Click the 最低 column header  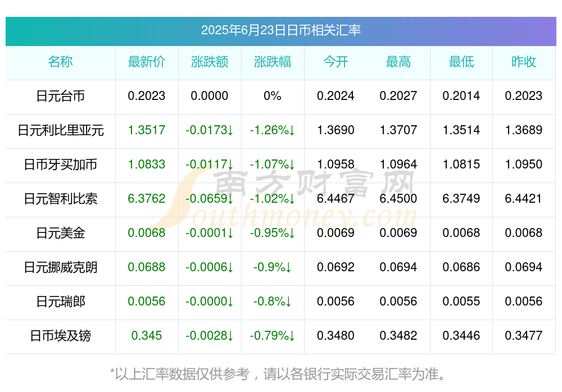click(x=461, y=62)
